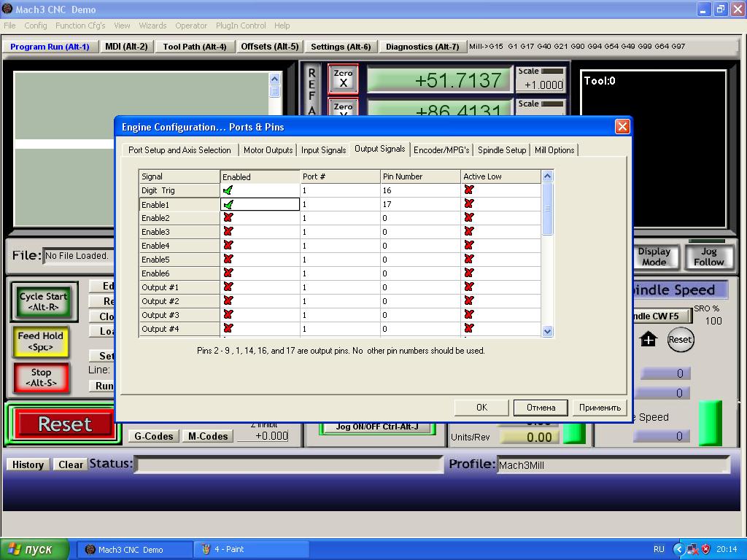
Task: Click signal table scroll up arrow
Action: tap(547, 176)
